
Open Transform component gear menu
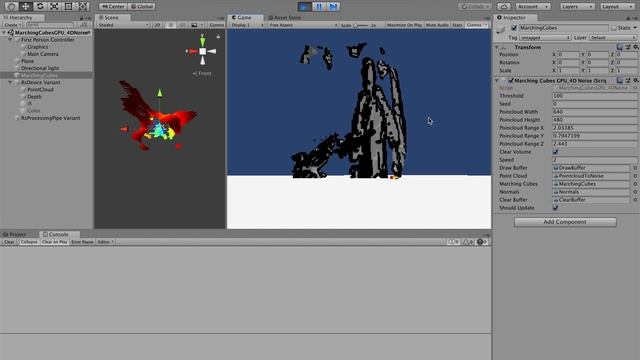[x=636, y=47]
